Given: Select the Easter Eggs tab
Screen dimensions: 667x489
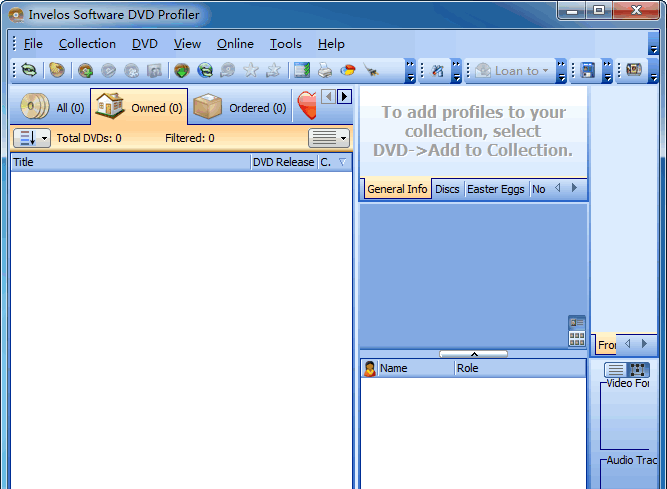Looking at the screenshot, I should click(x=496, y=189).
